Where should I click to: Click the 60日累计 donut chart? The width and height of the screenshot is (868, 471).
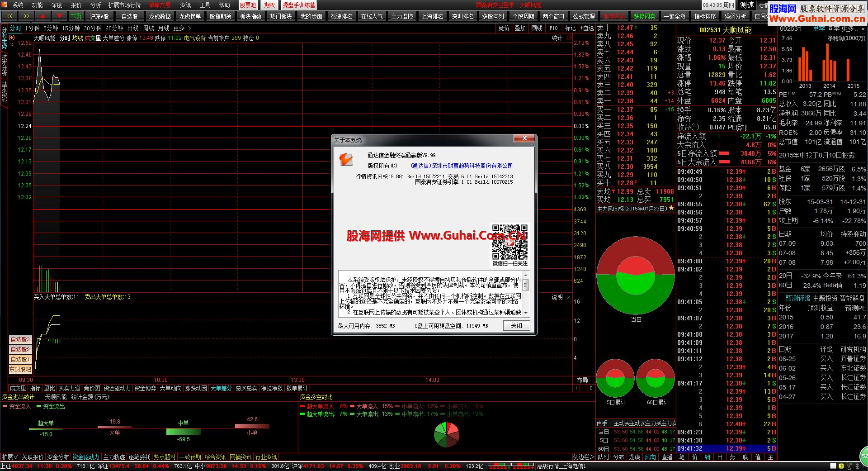coord(656,378)
